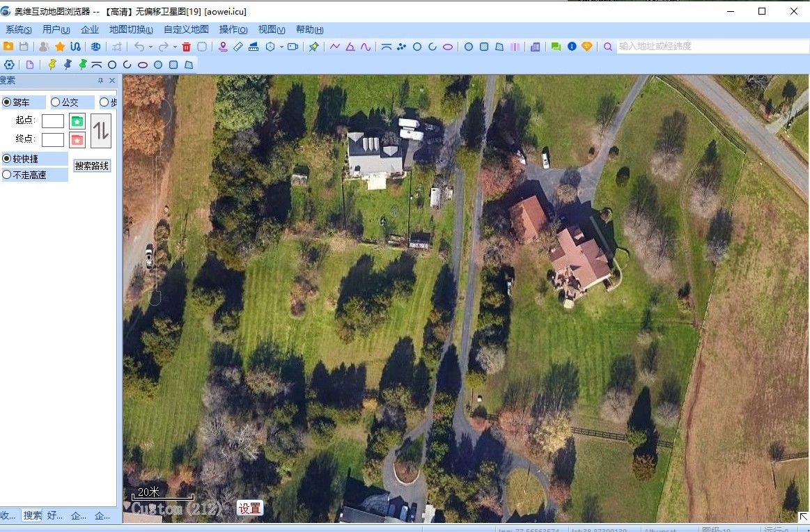
Task: Click the green chat message icon
Action: pyautogui.click(x=556, y=47)
